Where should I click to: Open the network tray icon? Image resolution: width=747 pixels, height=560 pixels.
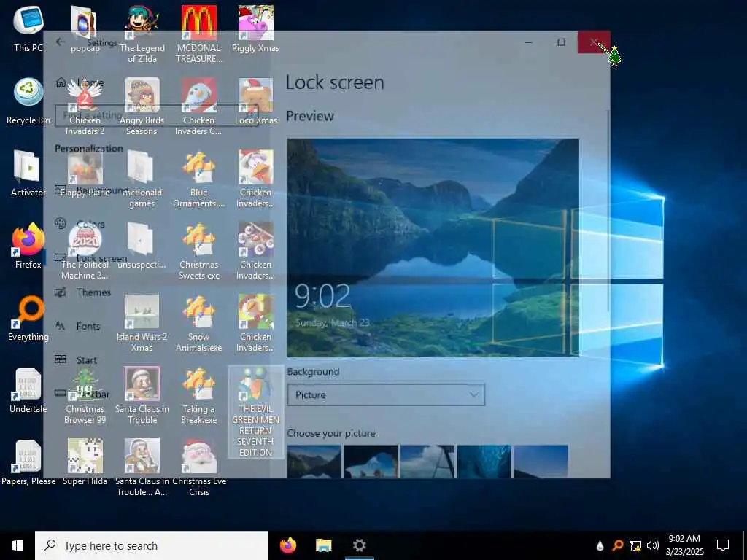[x=635, y=545]
